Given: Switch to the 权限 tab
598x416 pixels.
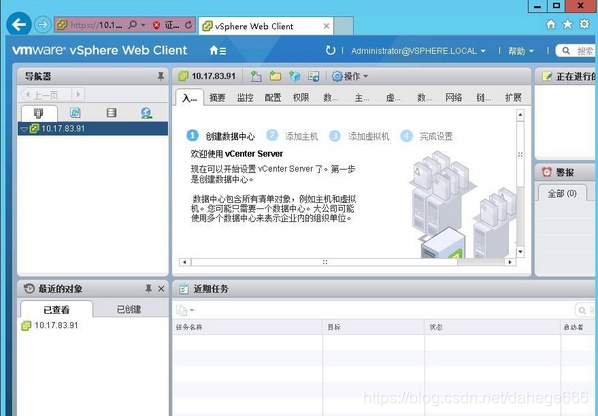Looking at the screenshot, I should tap(301, 98).
